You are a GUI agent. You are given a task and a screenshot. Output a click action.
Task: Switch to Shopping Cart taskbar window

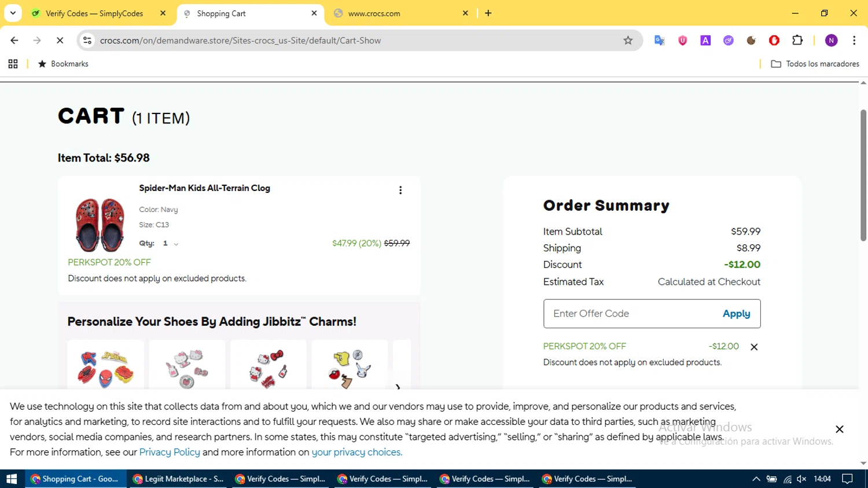76,479
